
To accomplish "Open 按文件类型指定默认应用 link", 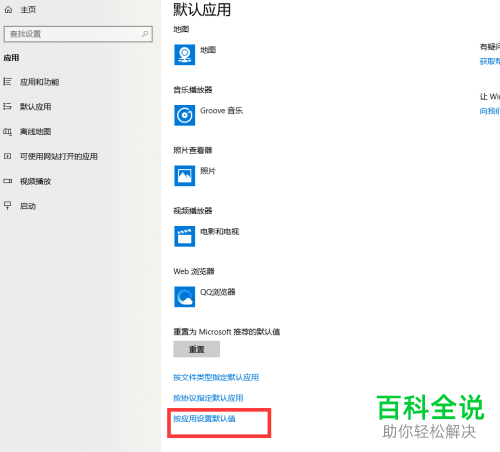I will tap(216, 377).
